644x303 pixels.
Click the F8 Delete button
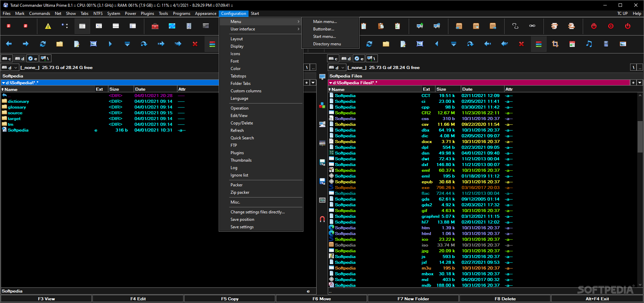click(x=505, y=299)
